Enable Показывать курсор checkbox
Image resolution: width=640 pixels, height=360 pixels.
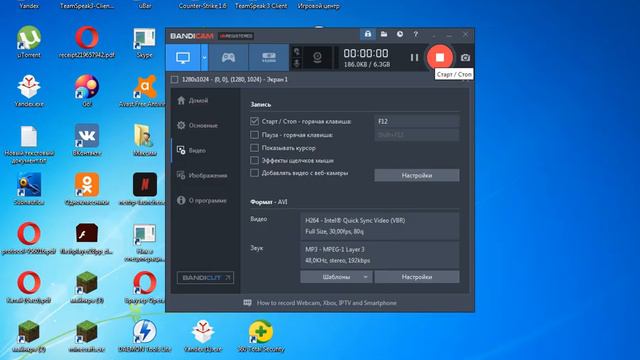254,147
